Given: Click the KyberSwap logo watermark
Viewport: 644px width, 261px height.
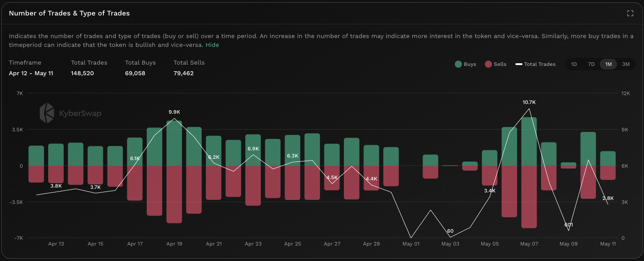Looking at the screenshot, I should coord(71,113).
